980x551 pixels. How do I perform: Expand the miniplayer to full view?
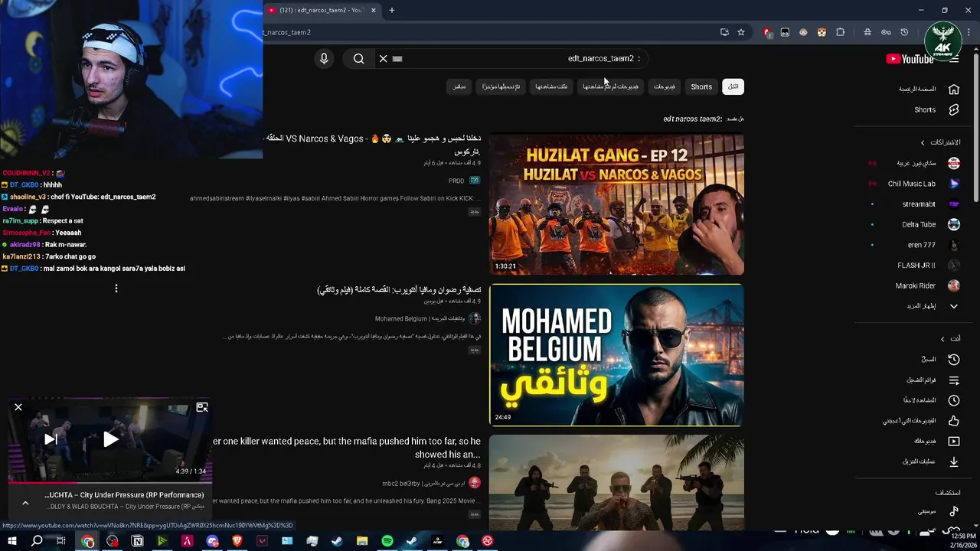202,407
